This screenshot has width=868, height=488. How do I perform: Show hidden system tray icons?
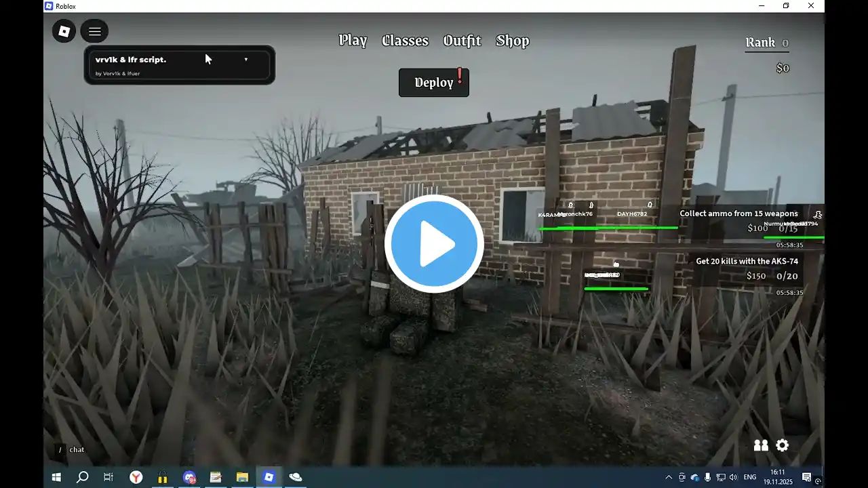pos(669,477)
